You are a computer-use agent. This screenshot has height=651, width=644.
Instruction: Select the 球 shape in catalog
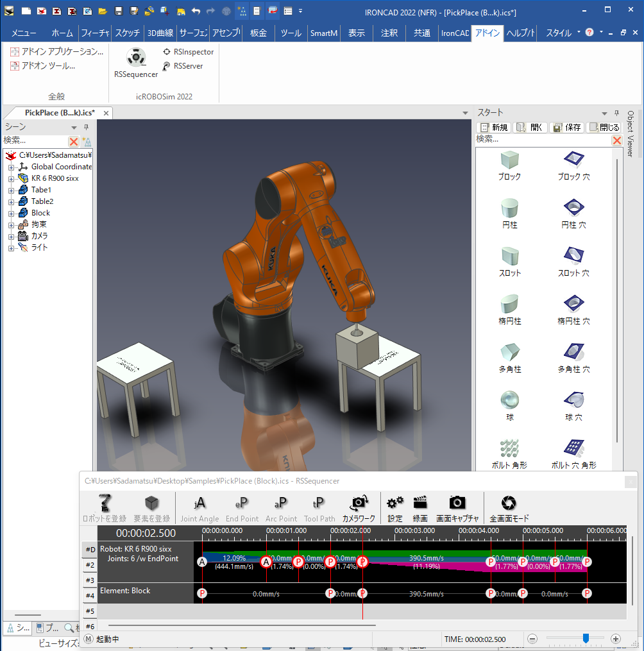tap(509, 405)
